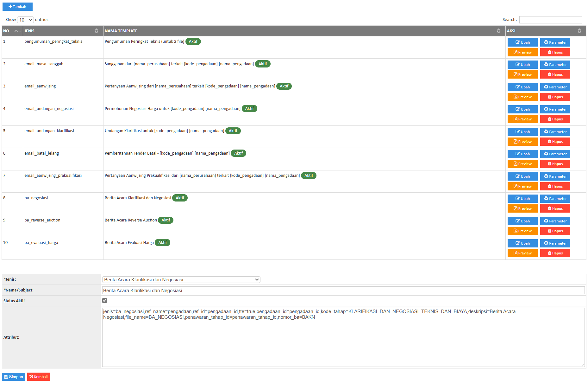Viewport: 588px width, 384px height.
Task: Remove ba_evaluasi_harga via Hapus
Action: click(x=555, y=253)
